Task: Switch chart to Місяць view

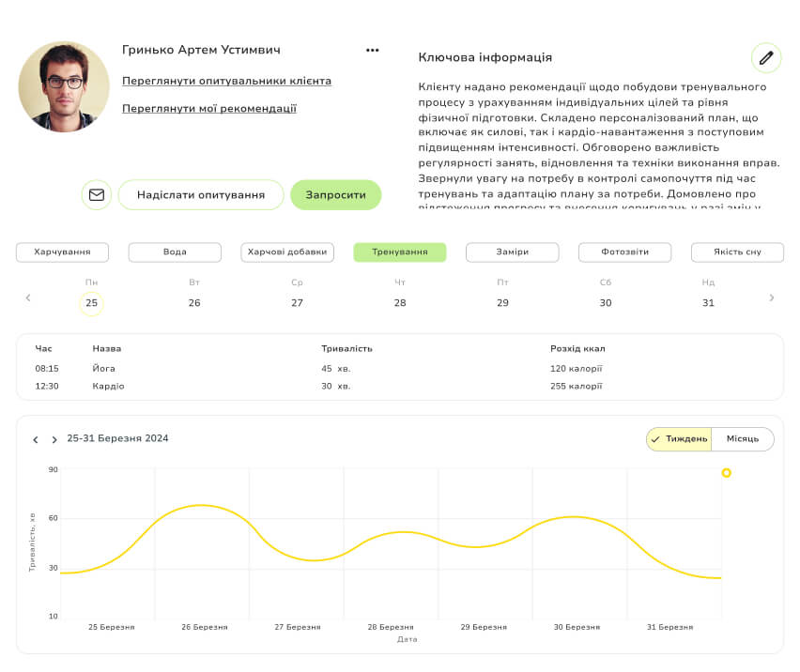Action: [742, 439]
